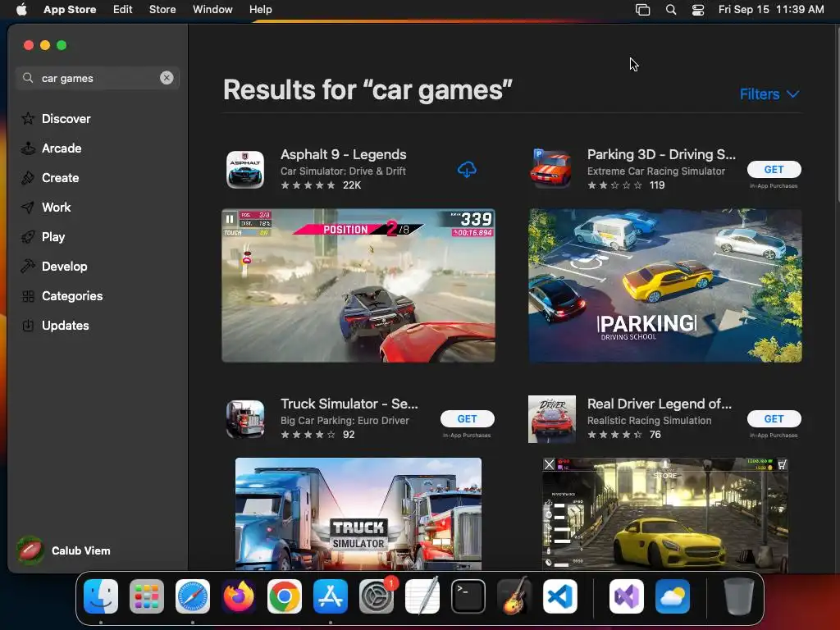
Task: Click 'Realistic Racing Simulation' subtitle
Action: (x=650, y=421)
